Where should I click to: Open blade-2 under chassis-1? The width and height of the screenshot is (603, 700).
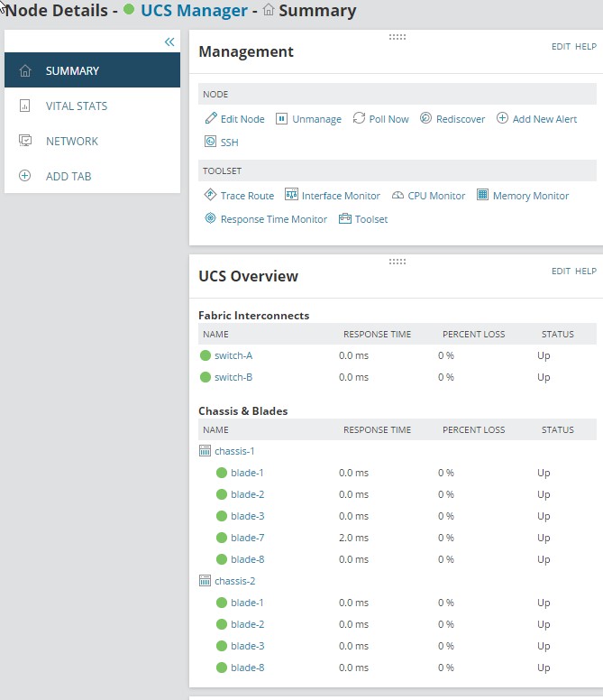(248, 494)
